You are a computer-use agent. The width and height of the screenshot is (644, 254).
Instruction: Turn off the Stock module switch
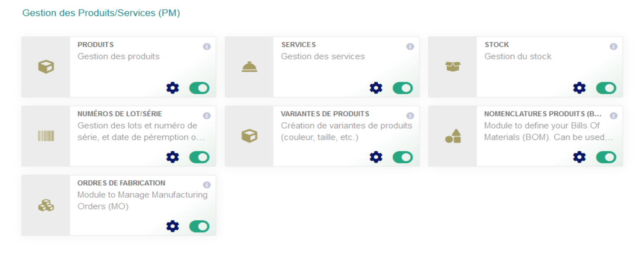coord(606,88)
